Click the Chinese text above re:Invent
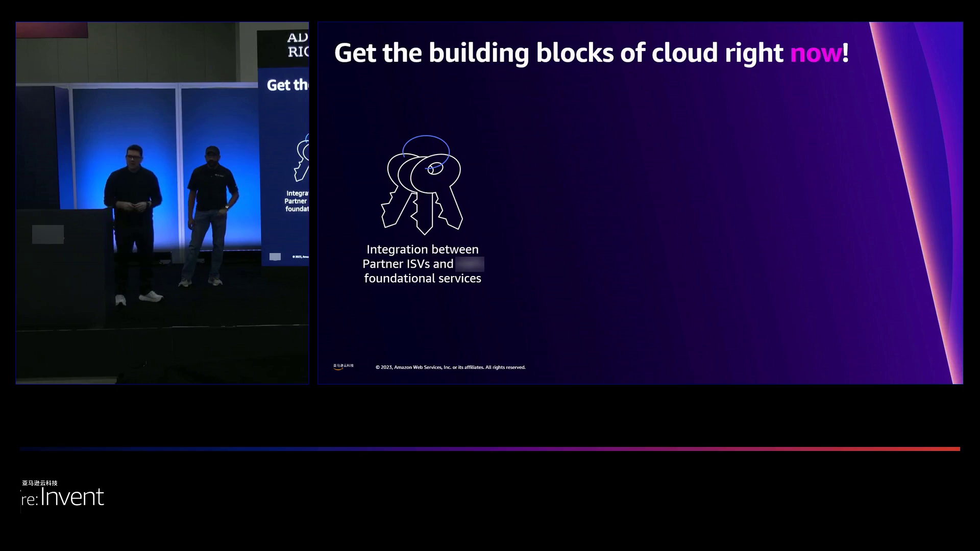This screenshot has width=980, height=551. pos(40,483)
